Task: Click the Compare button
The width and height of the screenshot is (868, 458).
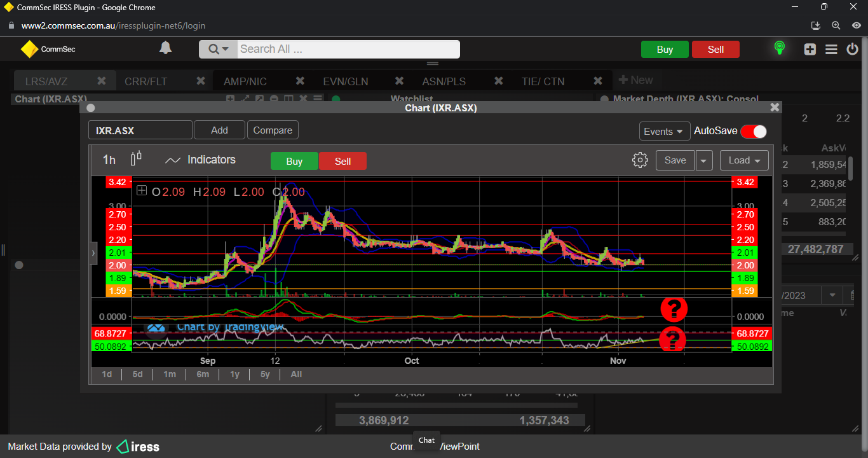Action: 273,130
